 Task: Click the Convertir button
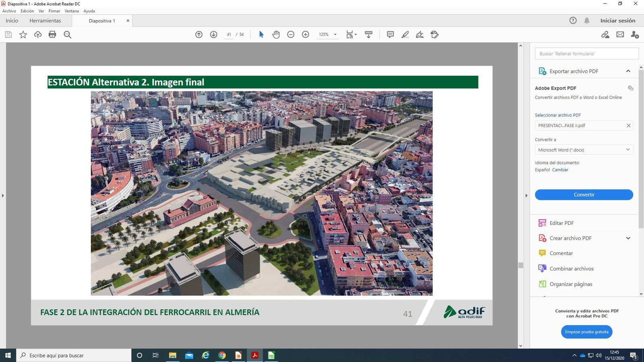click(x=584, y=195)
